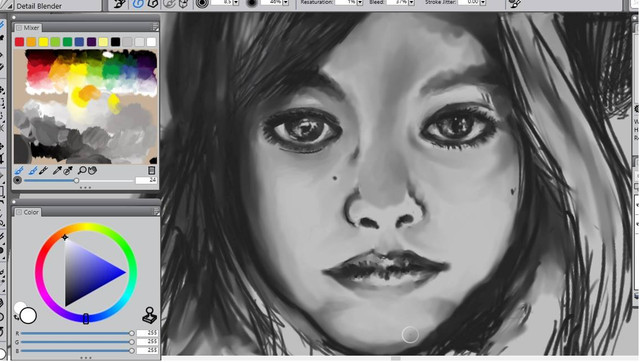The width and height of the screenshot is (640, 362).
Task: Select the light green Mixer swatch
Action: (56, 42)
